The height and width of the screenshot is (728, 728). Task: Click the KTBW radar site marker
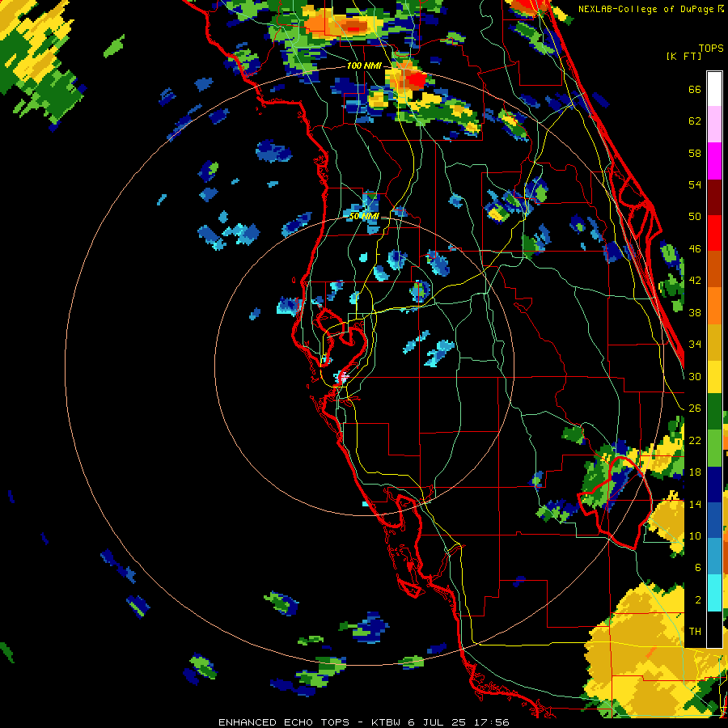point(344,377)
